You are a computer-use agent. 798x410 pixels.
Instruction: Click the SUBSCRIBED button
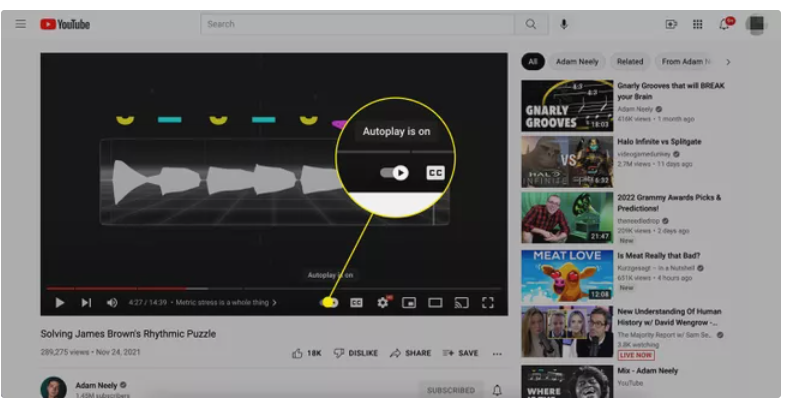click(x=450, y=390)
